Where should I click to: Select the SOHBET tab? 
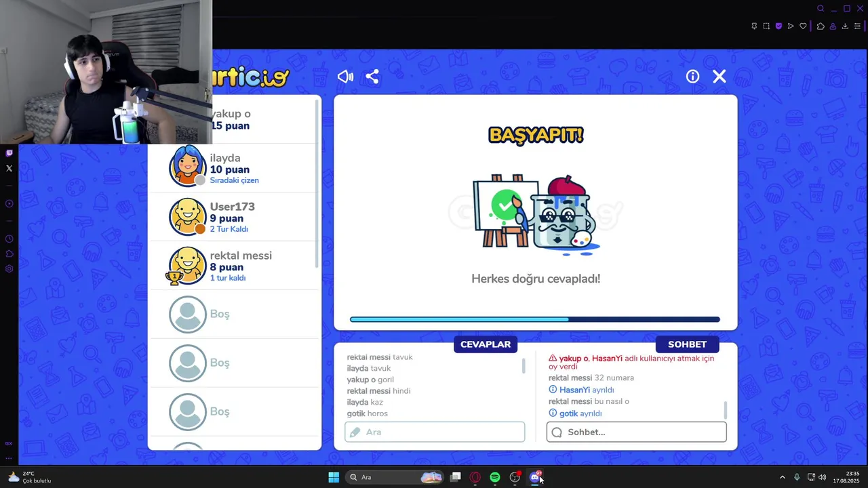tap(687, 344)
